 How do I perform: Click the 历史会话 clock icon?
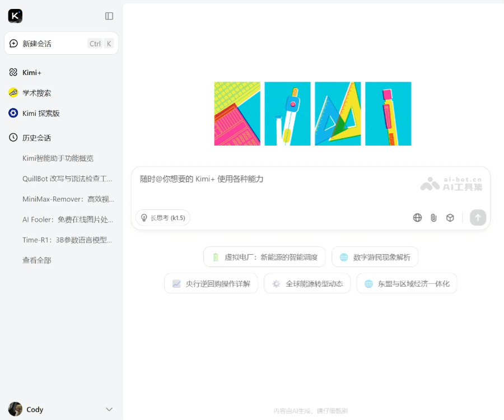click(14, 137)
